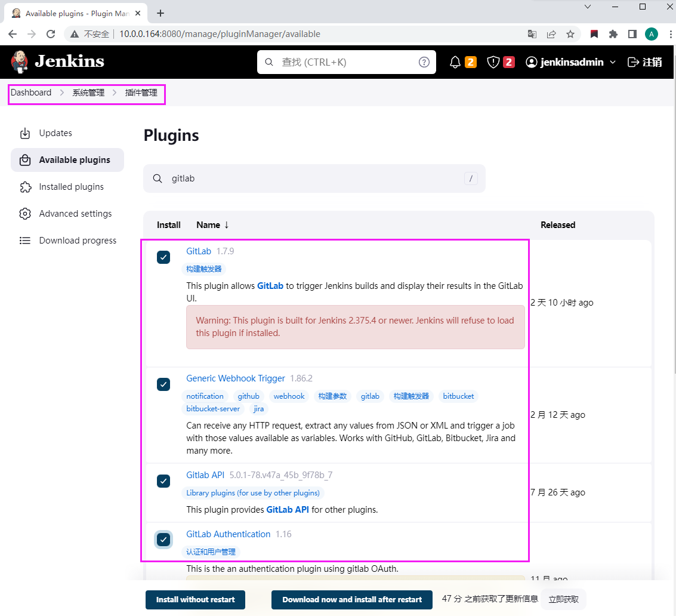Focus the header 查找 search box
The width and height of the screenshot is (676, 616).
(346, 62)
